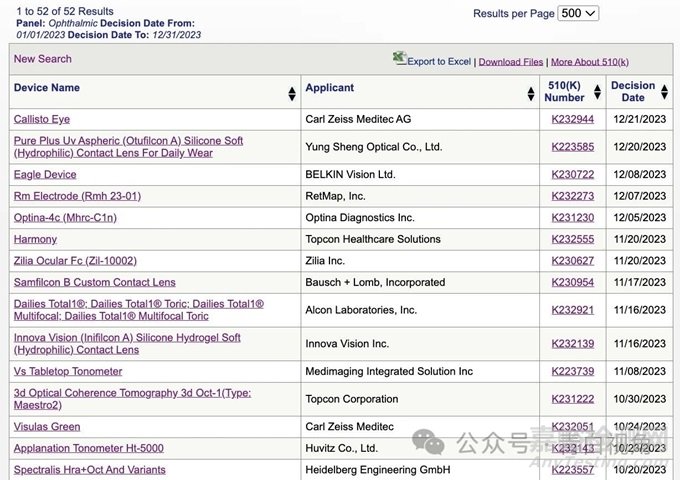
Task: Open More About 510(k) link
Action: point(590,62)
